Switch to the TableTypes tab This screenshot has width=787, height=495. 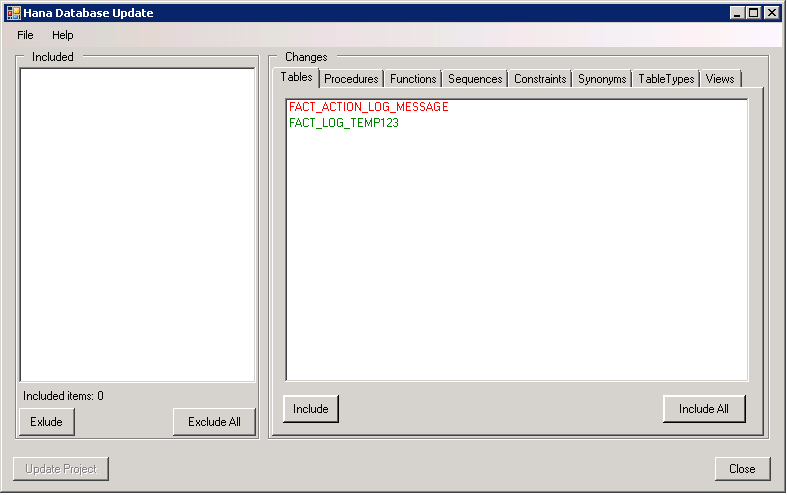[x=666, y=79]
